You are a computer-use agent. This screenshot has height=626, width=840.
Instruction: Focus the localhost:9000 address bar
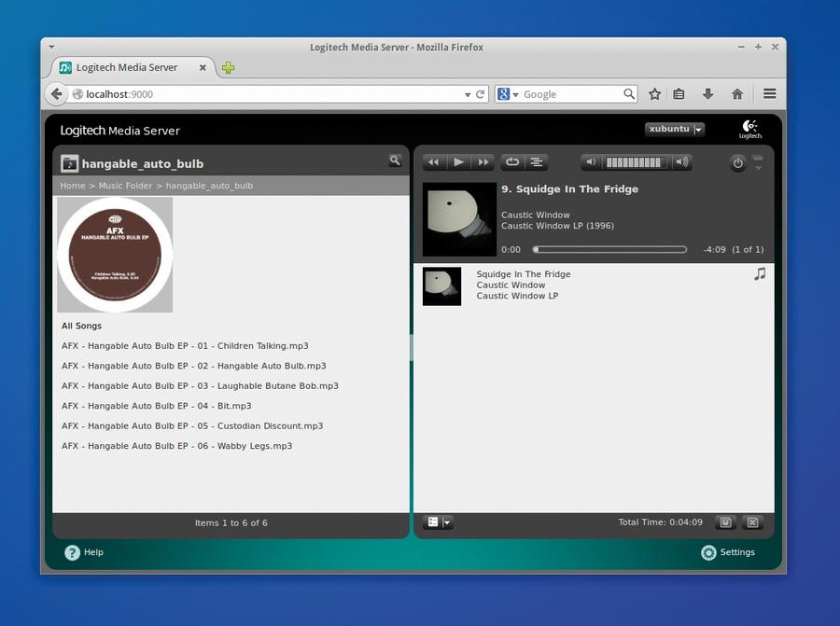tap(268, 94)
